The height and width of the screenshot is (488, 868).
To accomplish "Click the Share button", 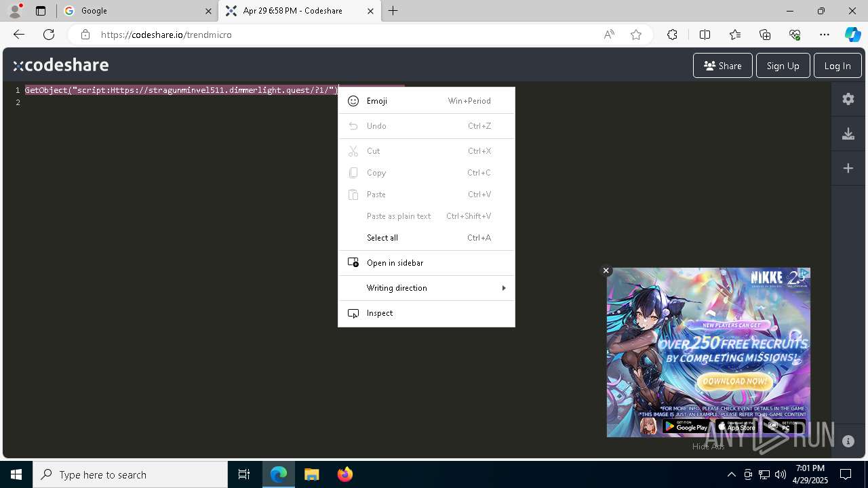I will coord(722,66).
